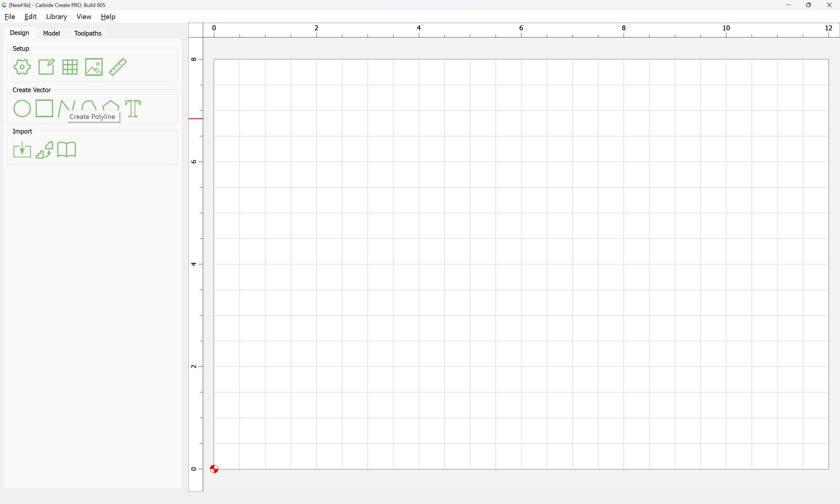Open the design library book icon
The width and height of the screenshot is (840, 504).
coord(66,149)
